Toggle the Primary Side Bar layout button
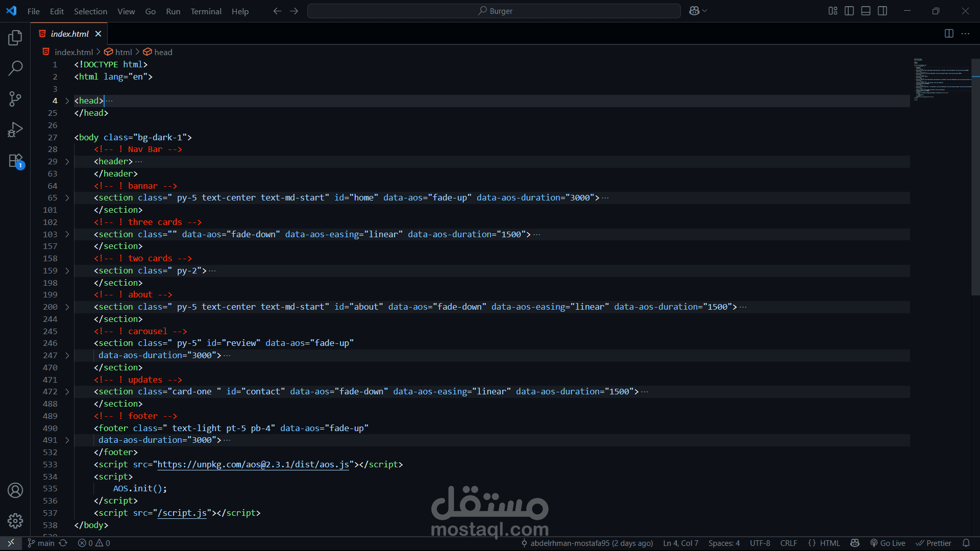980x551 pixels. [849, 11]
